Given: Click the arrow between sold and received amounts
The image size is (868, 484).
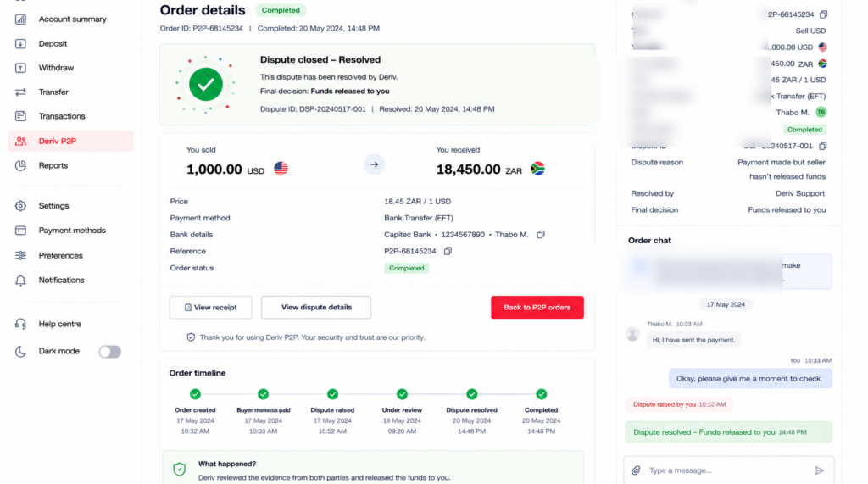Looking at the screenshot, I should pos(374,164).
